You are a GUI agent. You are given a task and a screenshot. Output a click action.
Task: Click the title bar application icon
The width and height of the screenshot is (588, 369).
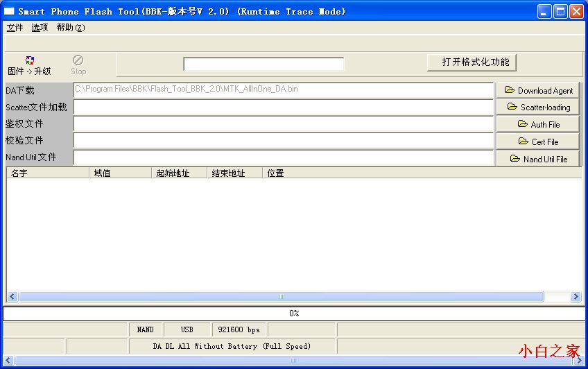9,11
